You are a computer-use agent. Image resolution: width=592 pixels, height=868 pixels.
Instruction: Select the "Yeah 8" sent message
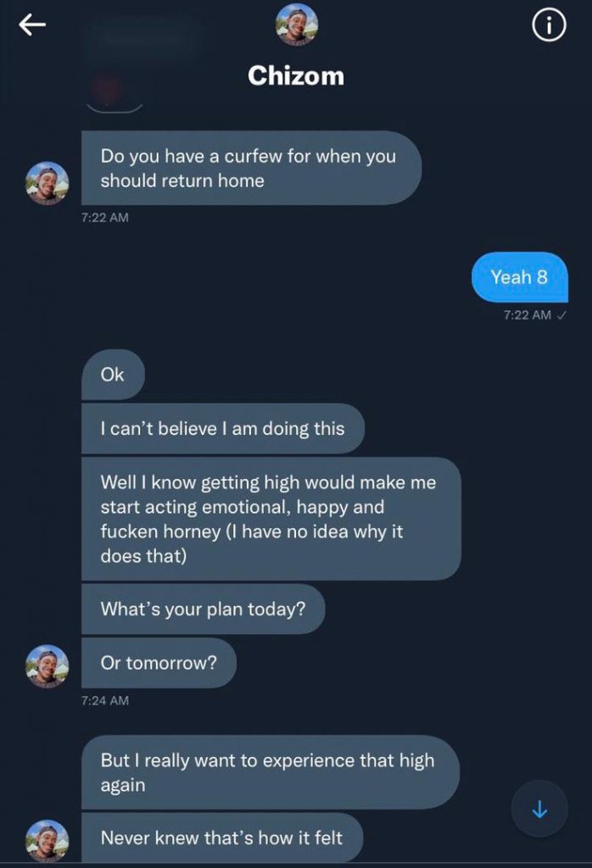tap(519, 277)
